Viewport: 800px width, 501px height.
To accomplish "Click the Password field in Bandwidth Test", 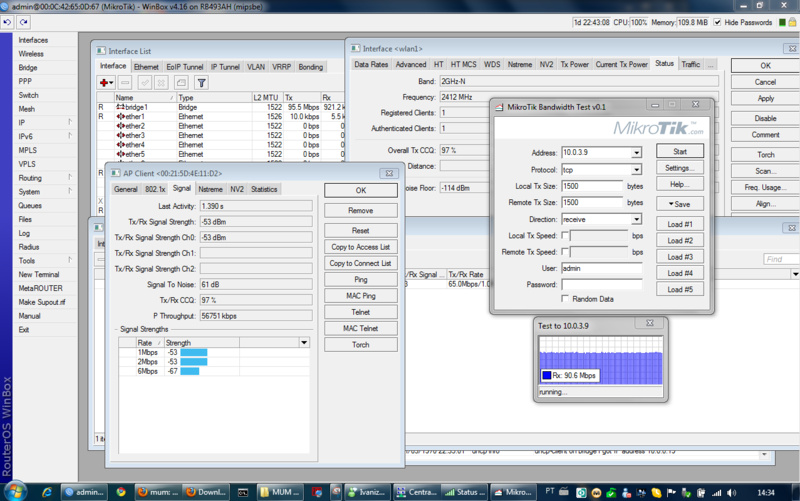I will [x=601, y=285].
